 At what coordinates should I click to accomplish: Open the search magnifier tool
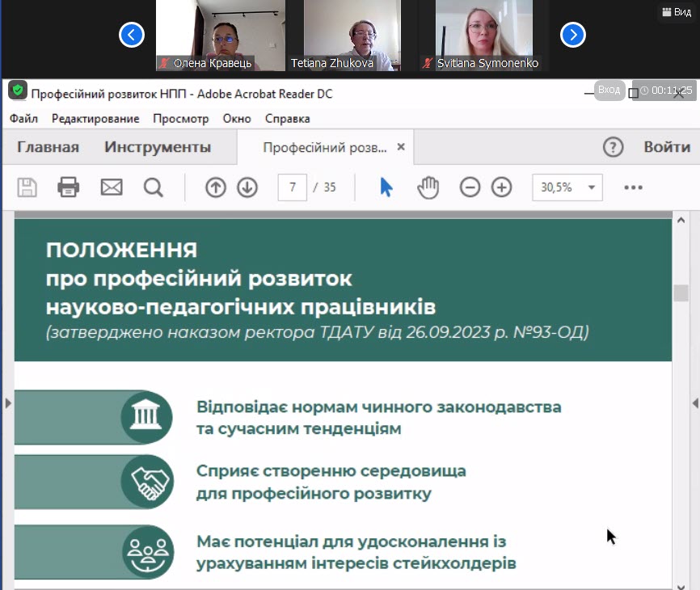pos(153,188)
